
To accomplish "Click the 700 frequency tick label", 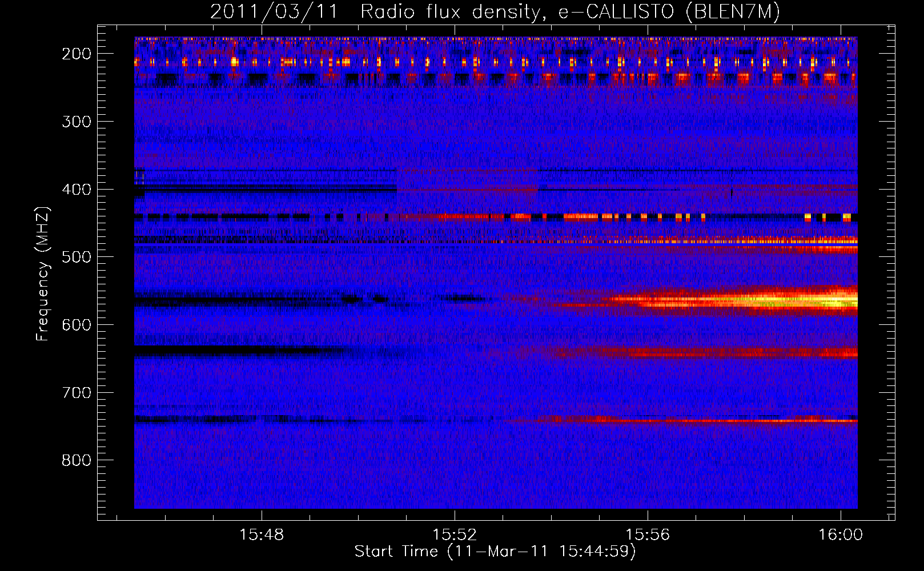I will (77, 393).
